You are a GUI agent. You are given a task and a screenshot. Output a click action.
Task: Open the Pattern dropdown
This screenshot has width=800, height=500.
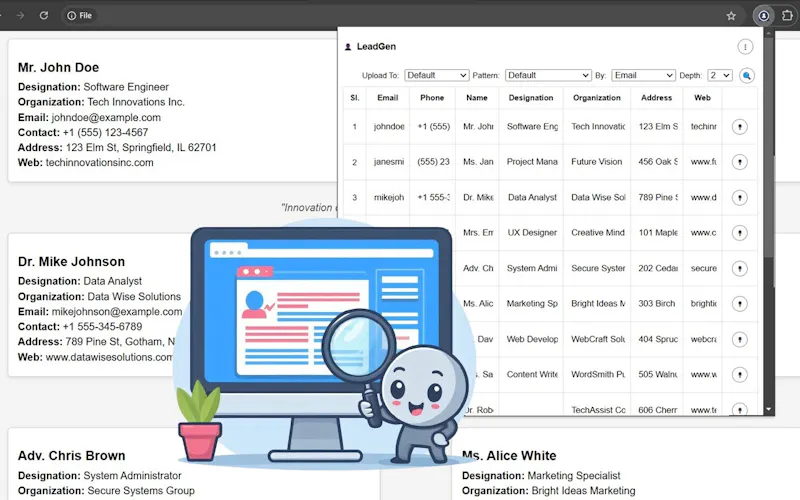(x=548, y=76)
